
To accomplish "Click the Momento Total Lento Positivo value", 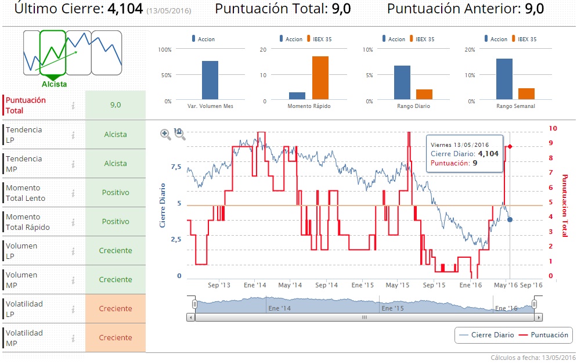I will click(x=116, y=192).
